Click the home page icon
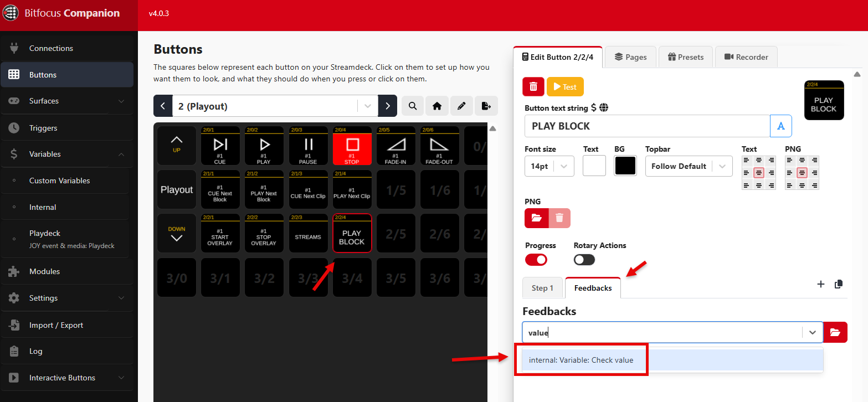Screen dimensions: 868x402 [x=437, y=106]
